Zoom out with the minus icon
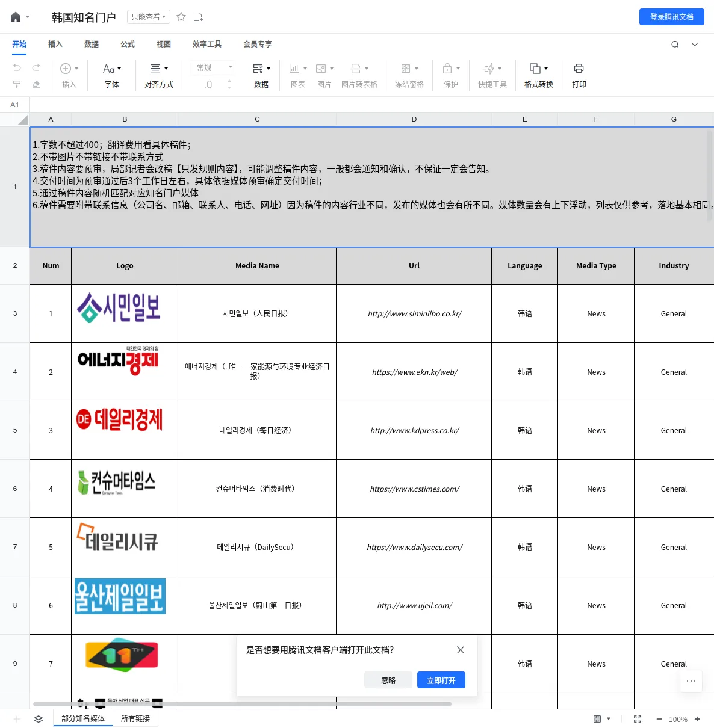Image resolution: width=714 pixels, height=728 pixels. click(659, 719)
